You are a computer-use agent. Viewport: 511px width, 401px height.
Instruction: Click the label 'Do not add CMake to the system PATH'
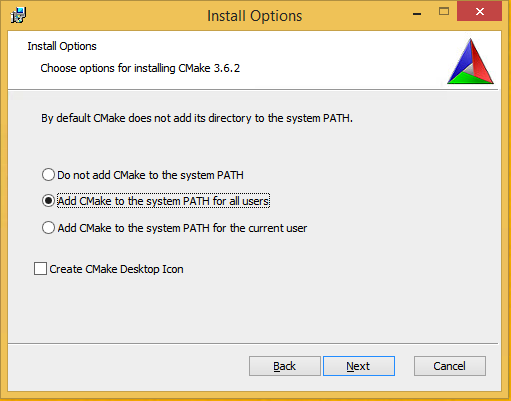[x=150, y=175]
